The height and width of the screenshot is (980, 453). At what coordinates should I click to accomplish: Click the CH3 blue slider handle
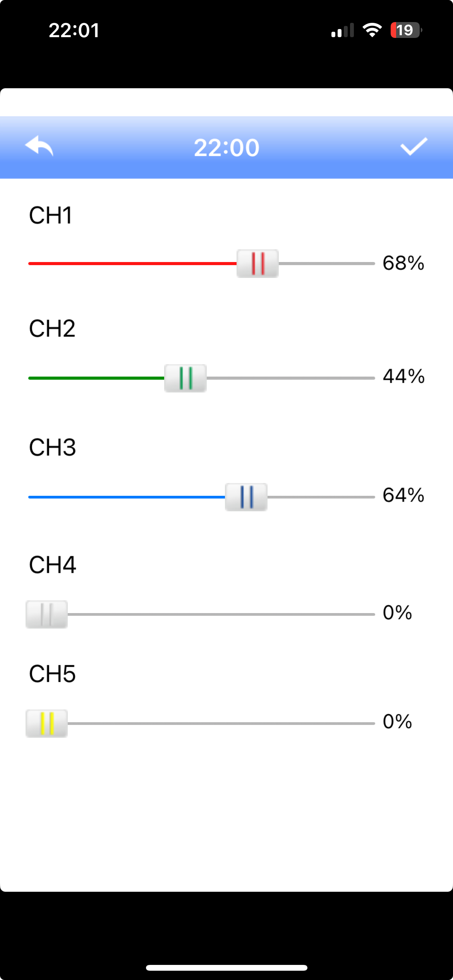[246, 497]
